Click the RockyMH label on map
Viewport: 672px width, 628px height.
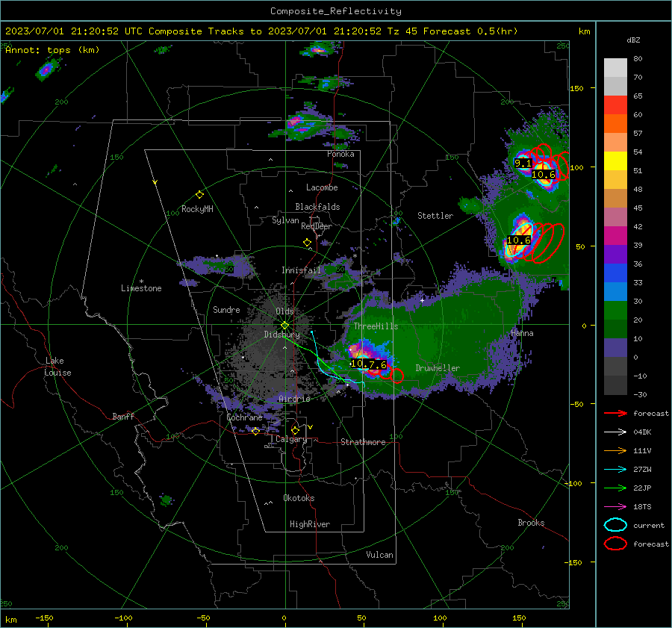point(197,209)
